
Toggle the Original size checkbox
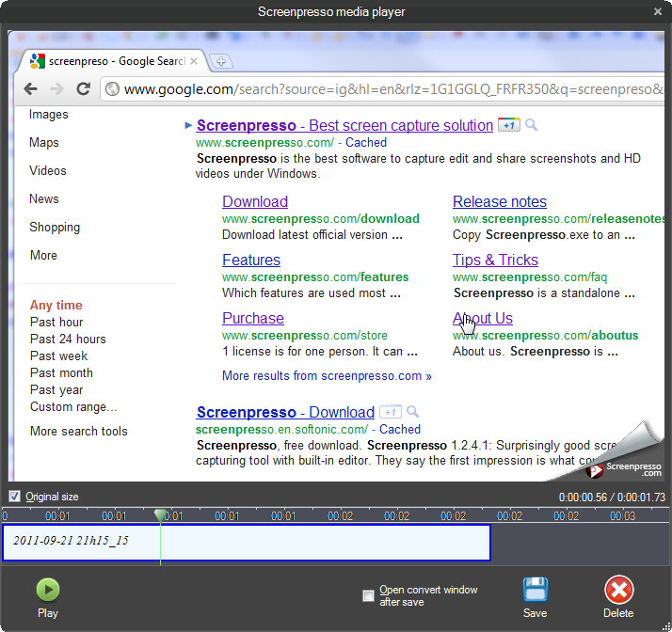point(14,497)
